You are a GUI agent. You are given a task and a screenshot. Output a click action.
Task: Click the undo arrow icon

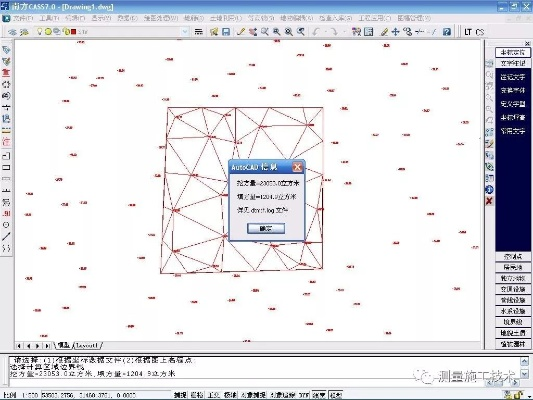316,32
